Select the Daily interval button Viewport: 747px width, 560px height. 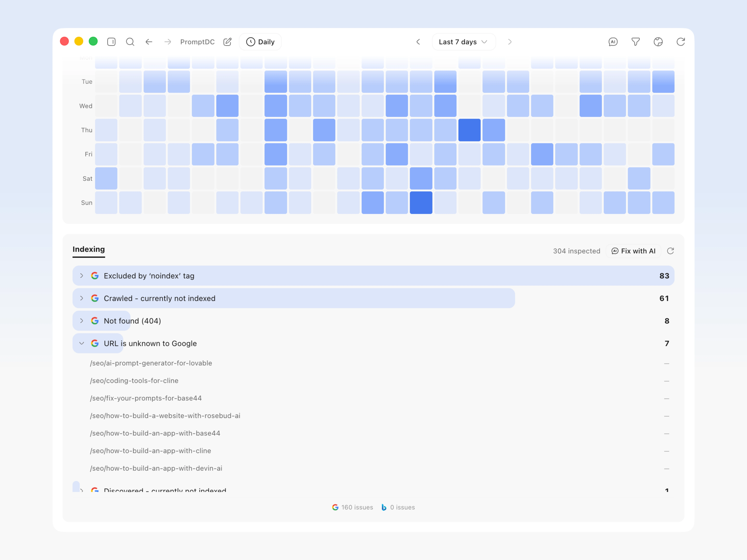[x=260, y=42]
